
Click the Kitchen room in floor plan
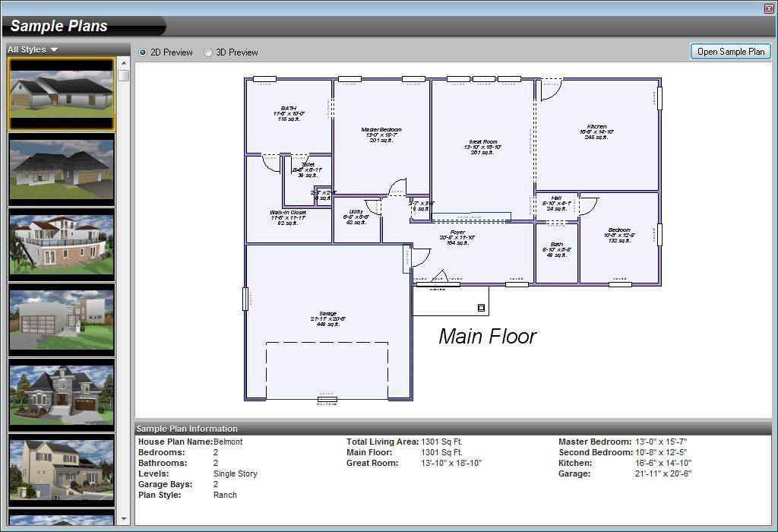pyautogui.click(x=597, y=134)
